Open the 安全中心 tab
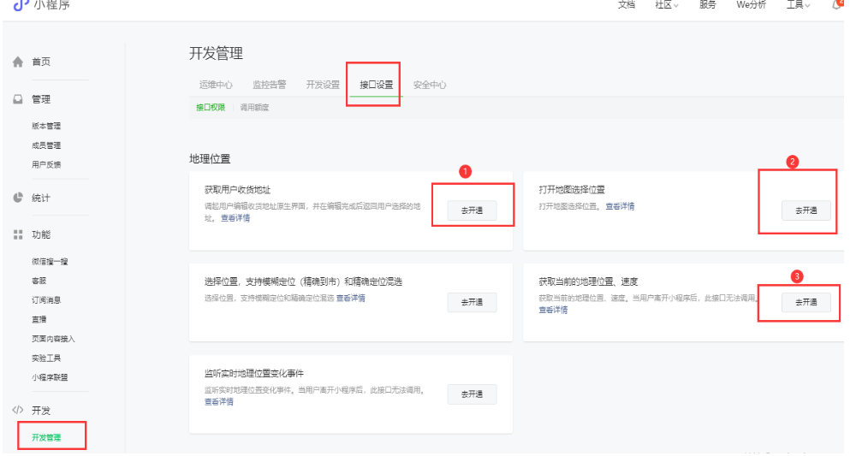 (x=430, y=85)
